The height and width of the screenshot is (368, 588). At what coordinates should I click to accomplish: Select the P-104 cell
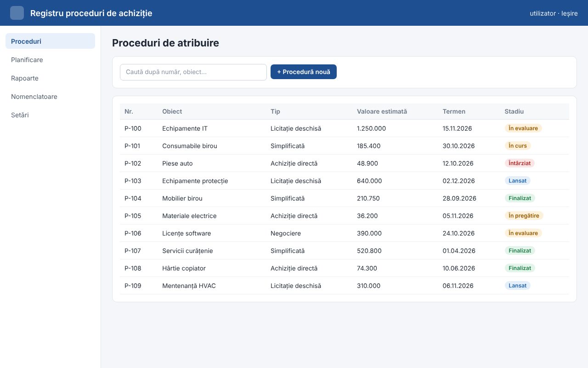pos(133,198)
